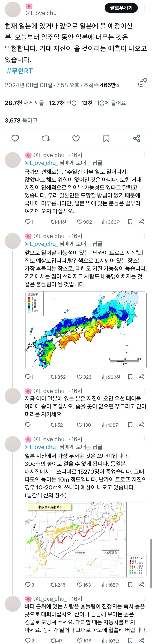The width and height of the screenshot is (152, 644).
Task: Retweet the main tweet
Action: tap(46, 138)
